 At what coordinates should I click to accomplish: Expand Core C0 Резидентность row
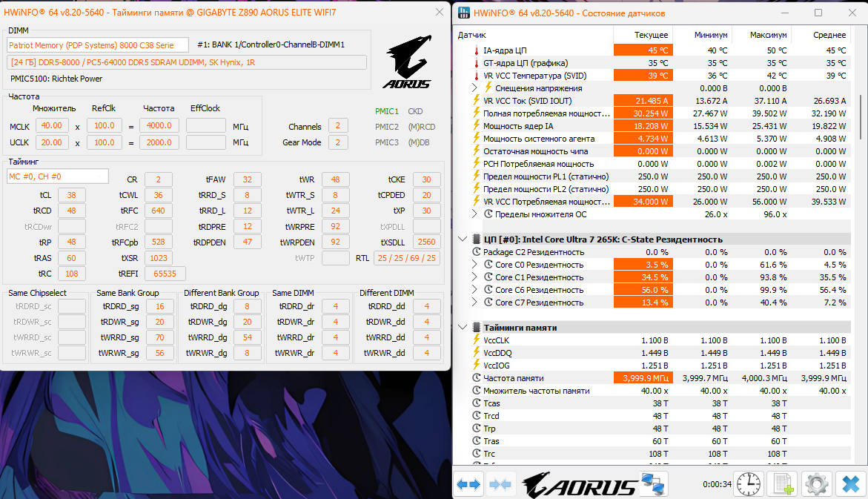click(x=474, y=264)
